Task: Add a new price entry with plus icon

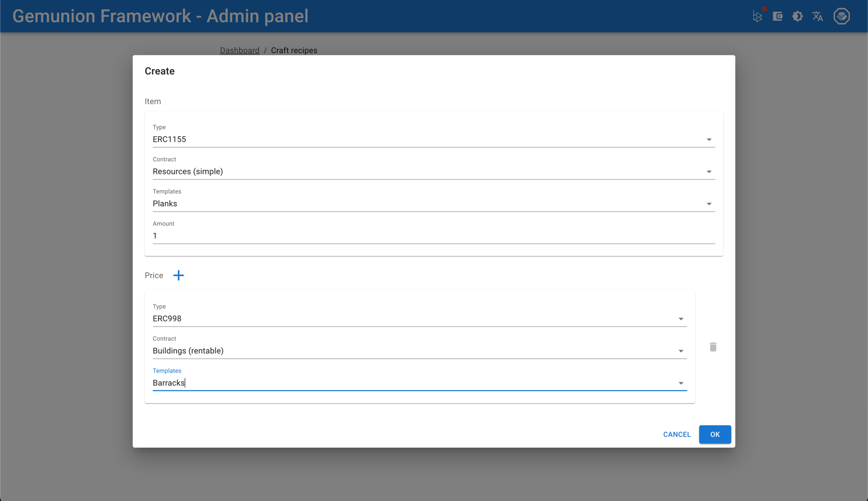Action: coord(178,275)
